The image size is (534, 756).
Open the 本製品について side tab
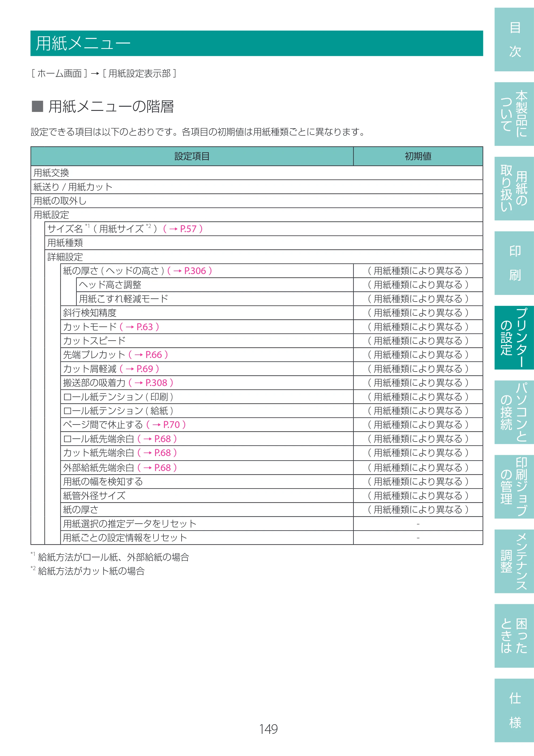pyautogui.click(x=514, y=114)
